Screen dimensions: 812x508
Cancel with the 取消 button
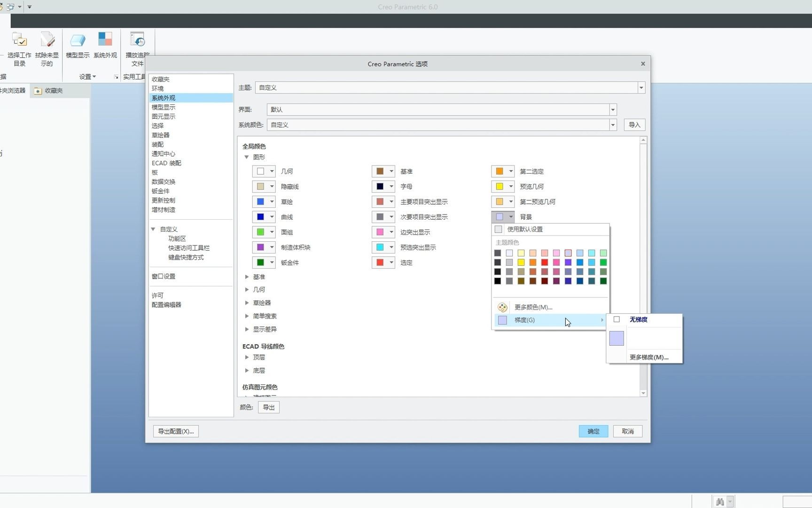(x=628, y=431)
